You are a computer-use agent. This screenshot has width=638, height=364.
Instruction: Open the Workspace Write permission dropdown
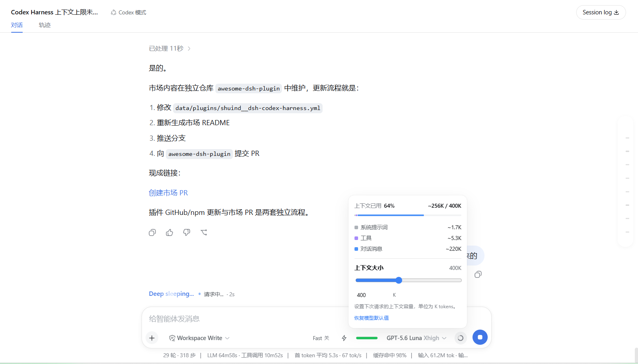pos(199,338)
